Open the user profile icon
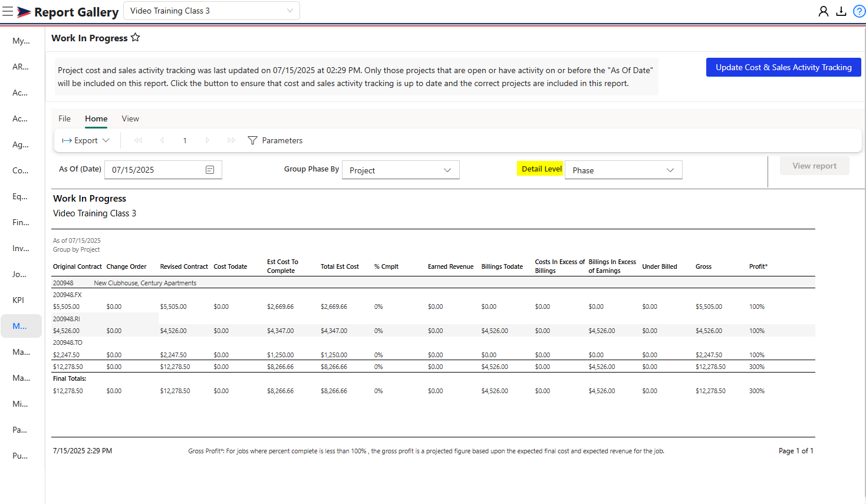This screenshot has width=866, height=504. [823, 11]
